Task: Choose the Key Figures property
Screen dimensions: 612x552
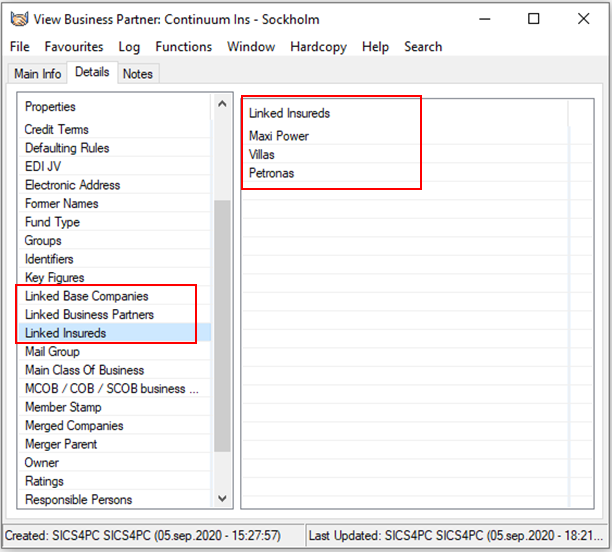Action: point(54,278)
